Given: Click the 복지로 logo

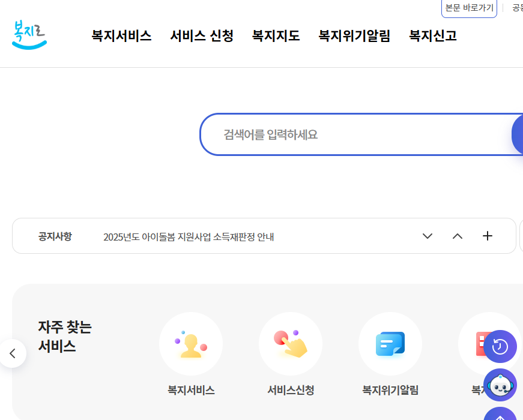Looking at the screenshot, I should pos(29,35).
